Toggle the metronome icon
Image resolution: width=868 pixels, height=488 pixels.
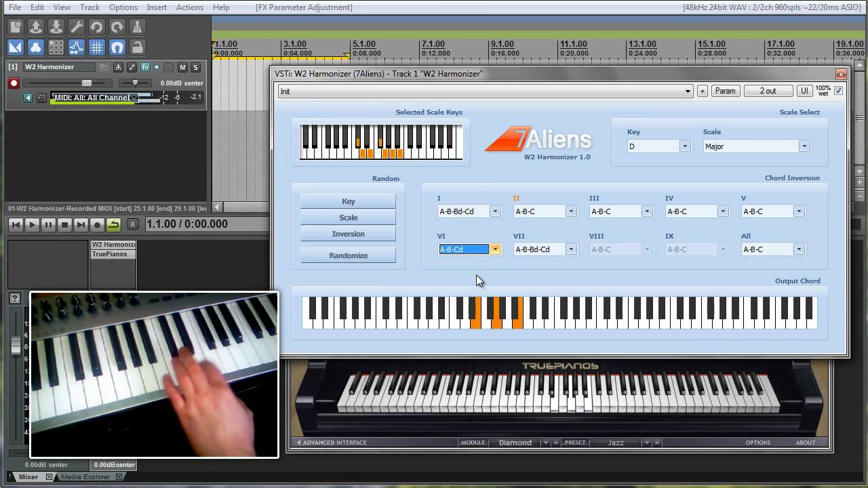138,27
